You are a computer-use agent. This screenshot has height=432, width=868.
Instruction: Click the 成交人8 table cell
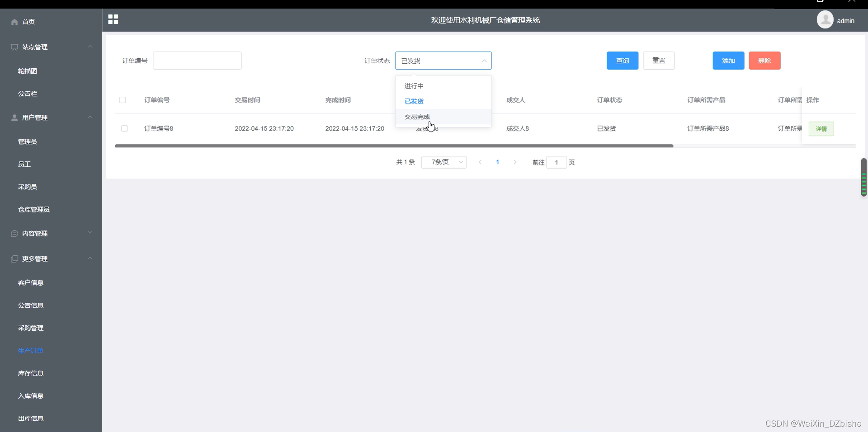[518, 129]
